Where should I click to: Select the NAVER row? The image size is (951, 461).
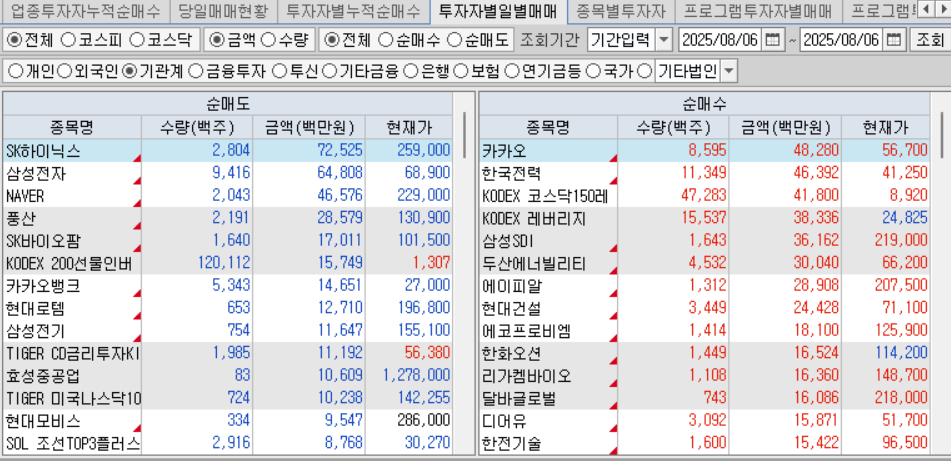point(227,196)
